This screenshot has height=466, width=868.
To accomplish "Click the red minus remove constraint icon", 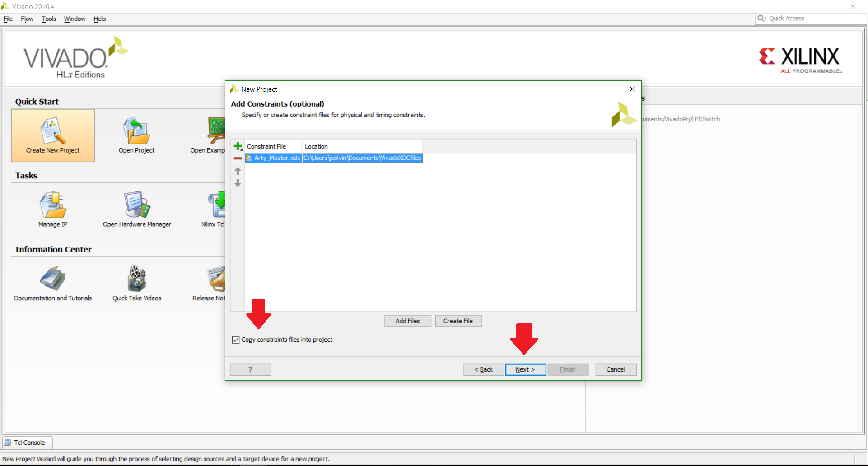I will (x=238, y=158).
